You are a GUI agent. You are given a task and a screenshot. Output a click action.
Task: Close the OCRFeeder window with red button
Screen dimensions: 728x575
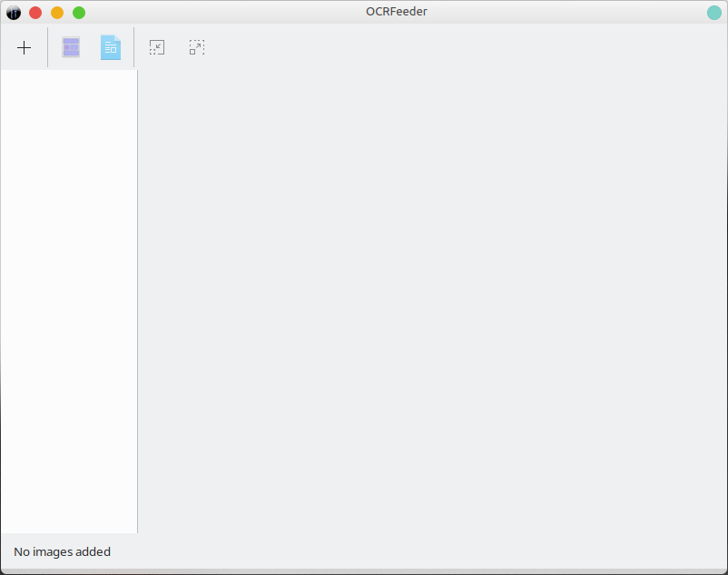coord(35,12)
